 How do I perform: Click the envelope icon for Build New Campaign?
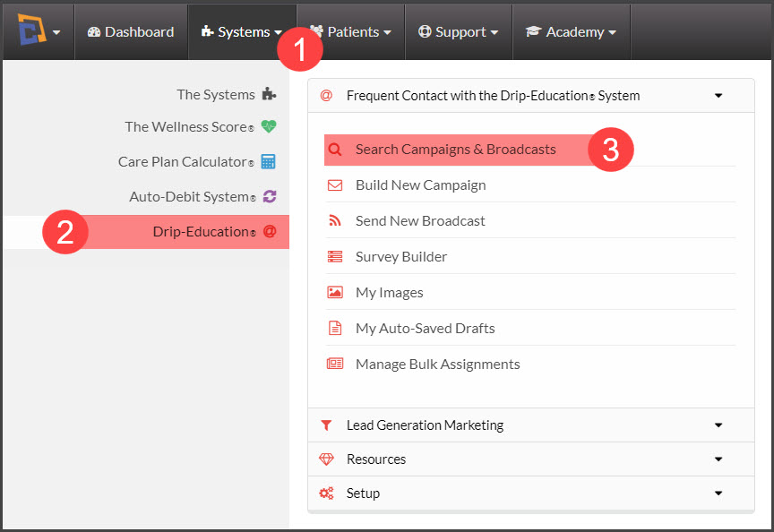[335, 185]
